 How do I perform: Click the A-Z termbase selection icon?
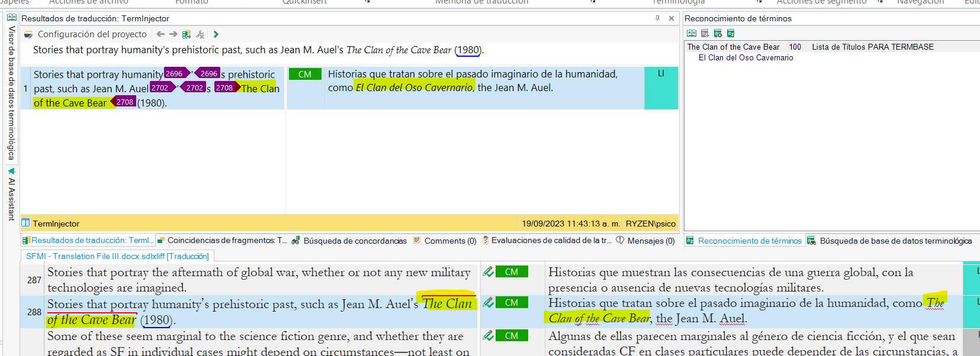point(731,34)
